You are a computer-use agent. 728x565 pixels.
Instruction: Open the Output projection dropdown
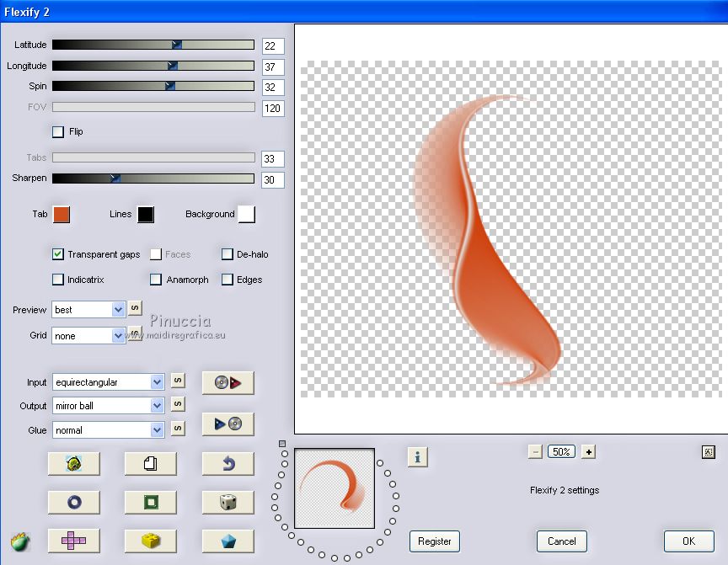click(x=108, y=406)
